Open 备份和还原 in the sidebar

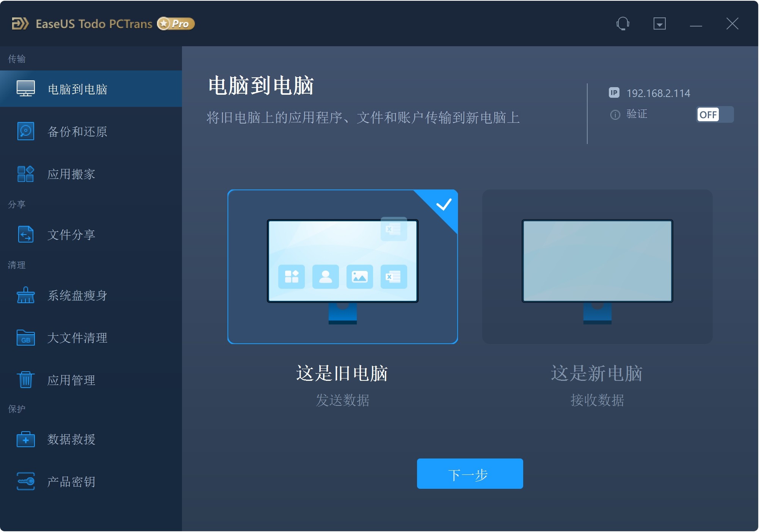tap(91, 131)
